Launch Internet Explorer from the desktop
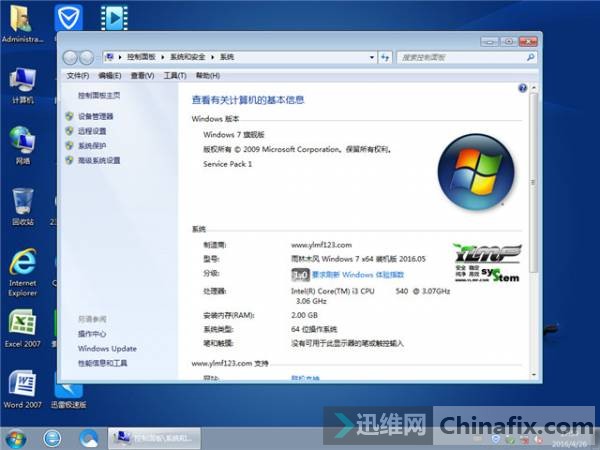The image size is (600, 450). [x=23, y=272]
